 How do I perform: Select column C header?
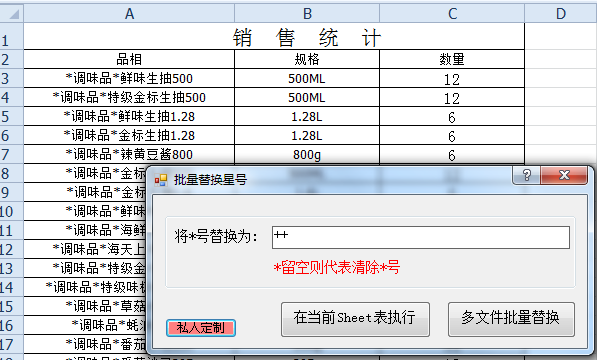(452, 14)
